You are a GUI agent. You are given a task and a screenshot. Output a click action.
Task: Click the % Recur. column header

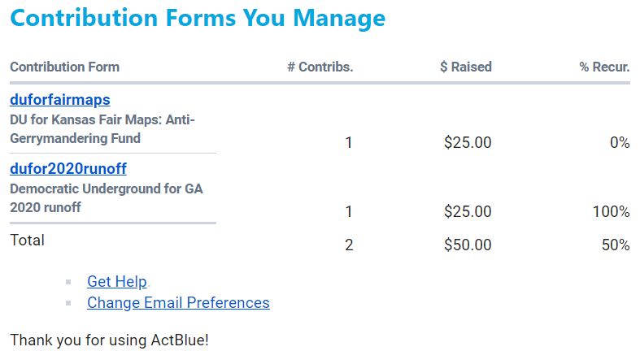point(604,67)
